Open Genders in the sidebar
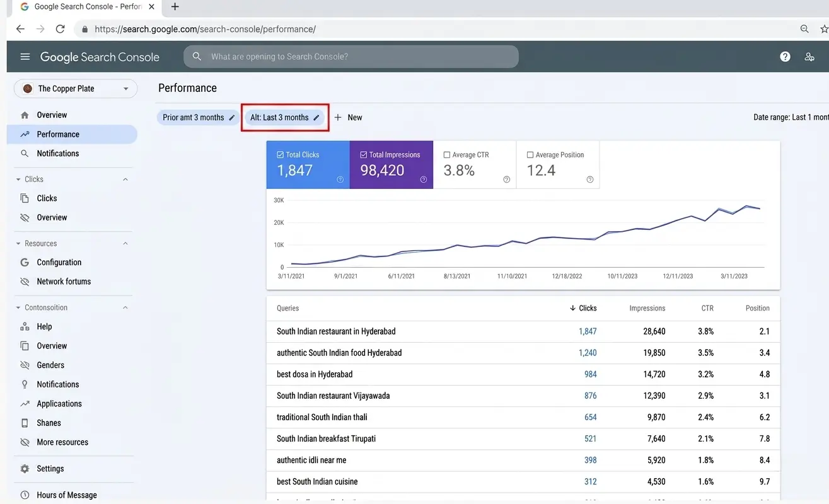Image resolution: width=829 pixels, height=504 pixels. tap(50, 365)
